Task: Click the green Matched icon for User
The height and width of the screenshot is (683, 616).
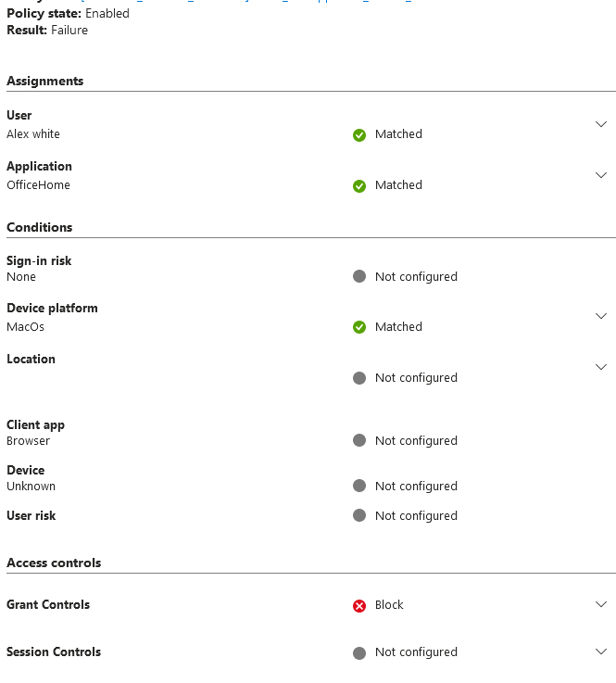Action: (359, 135)
